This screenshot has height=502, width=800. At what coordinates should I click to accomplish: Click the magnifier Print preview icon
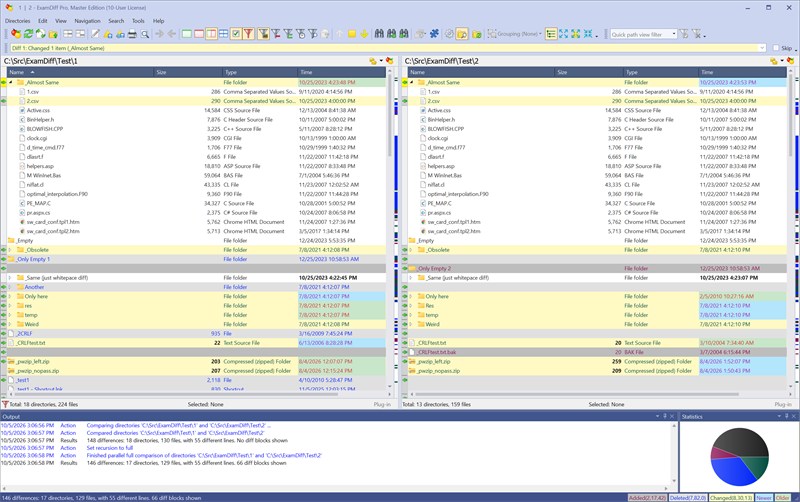click(145, 34)
